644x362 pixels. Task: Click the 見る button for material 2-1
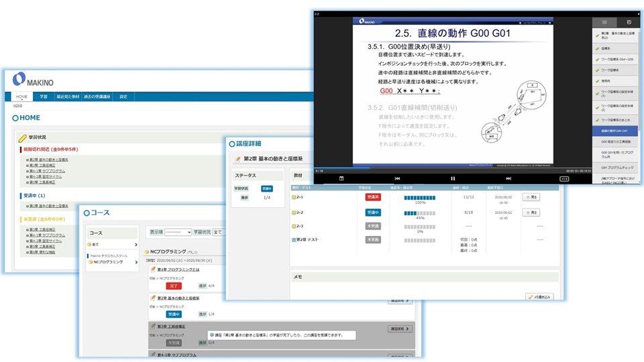click(x=531, y=197)
